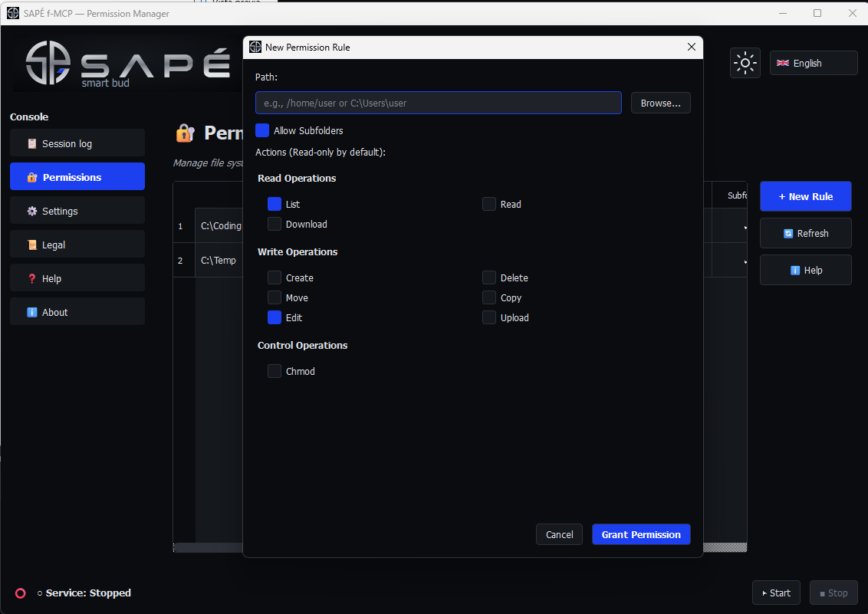Select the C:\Temp table row
Viewport: 868px width, 614px height.
pyautogui.click(x=218, y=260)
